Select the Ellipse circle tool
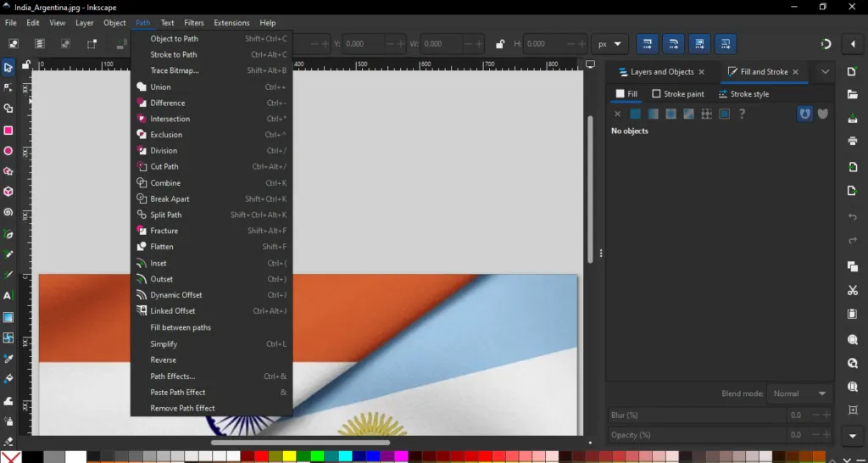The width and height of the screenshot is (868, 463). [8, 151]
